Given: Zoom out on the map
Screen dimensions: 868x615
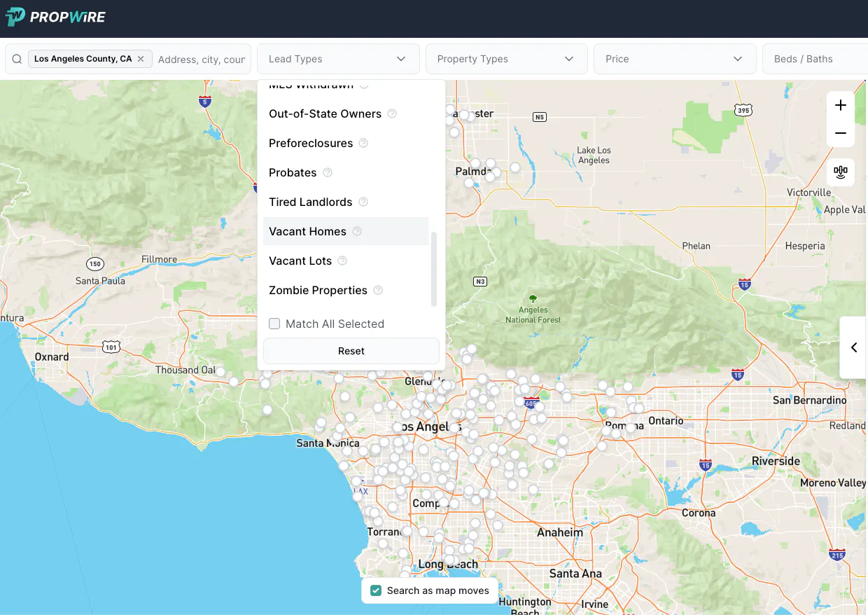Looking at the screenshot, I should point(840,133).
